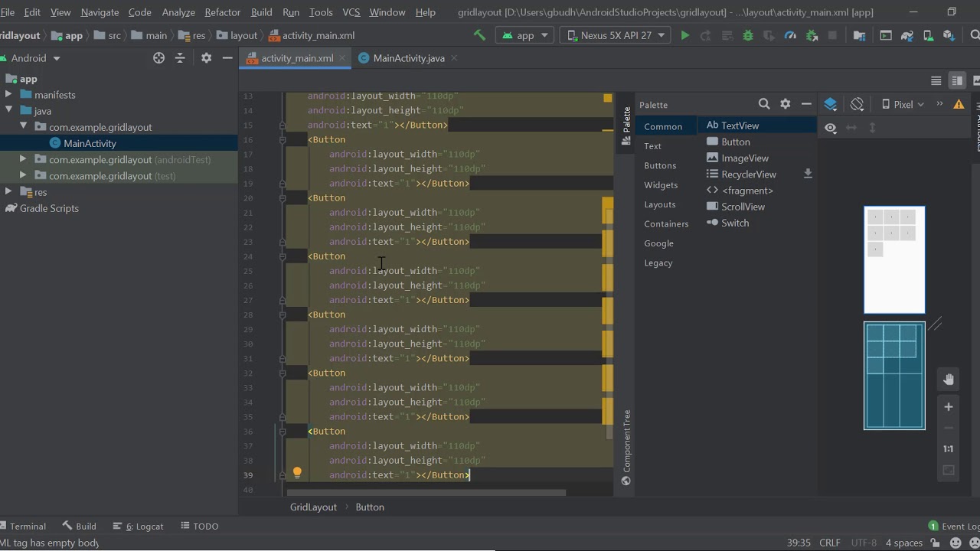Click the Make Project hammer icon
Image resolution: width=980 pixels, height=551 pixels.
(x=479, y=35)
